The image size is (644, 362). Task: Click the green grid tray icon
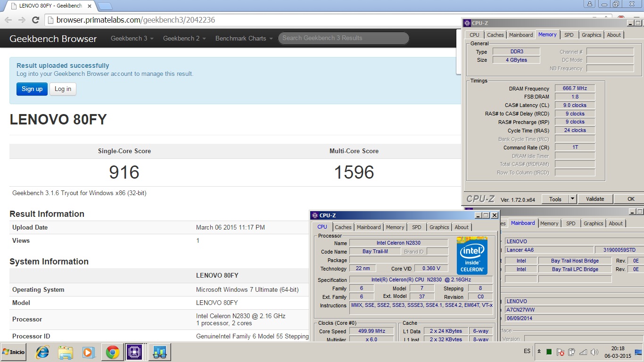pos(549,352)
